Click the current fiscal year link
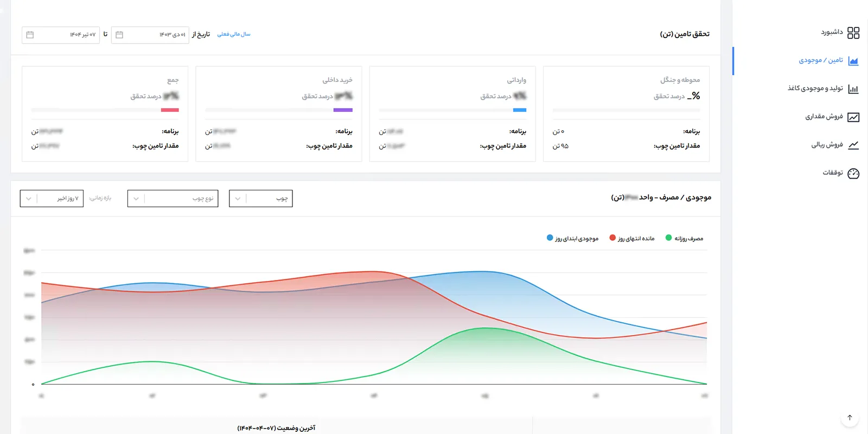The image size is (868, 434). pyautogui.click(x=234, y=34)
